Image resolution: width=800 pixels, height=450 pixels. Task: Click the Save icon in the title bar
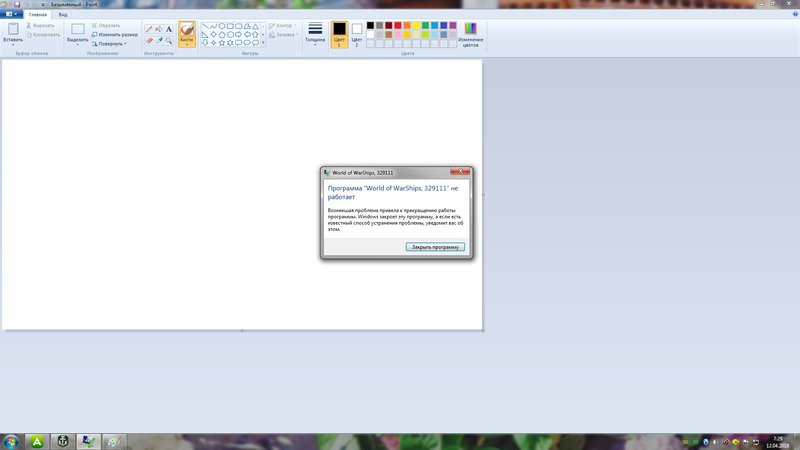[x=17, y=4]
